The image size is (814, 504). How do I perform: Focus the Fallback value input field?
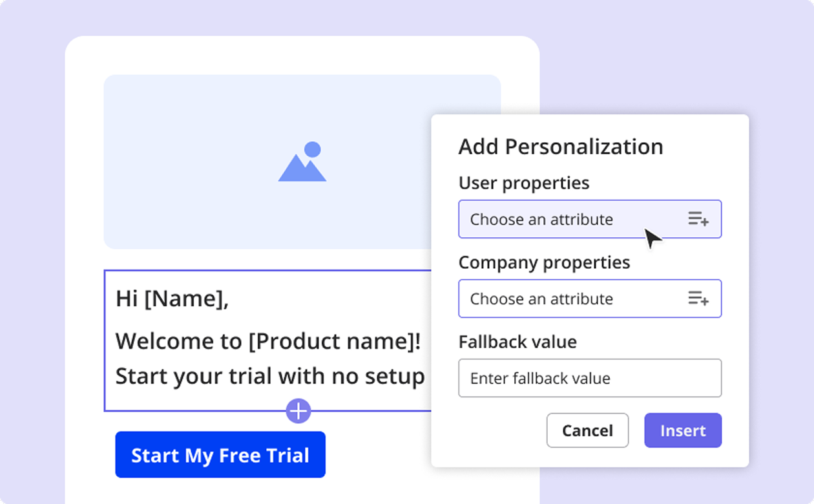pos(589,378)
